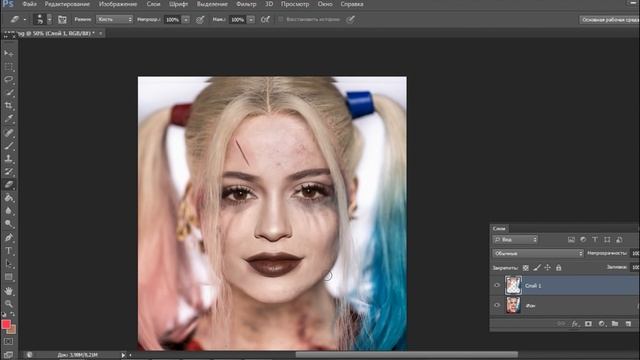This screenshot has width=640, height=360.
Task: Select the Pen tool
Action: point(9,238)
